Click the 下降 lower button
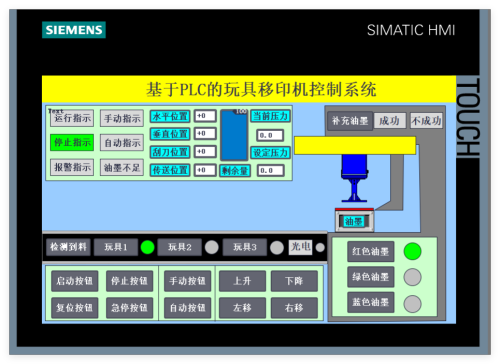 click(294, 281)
